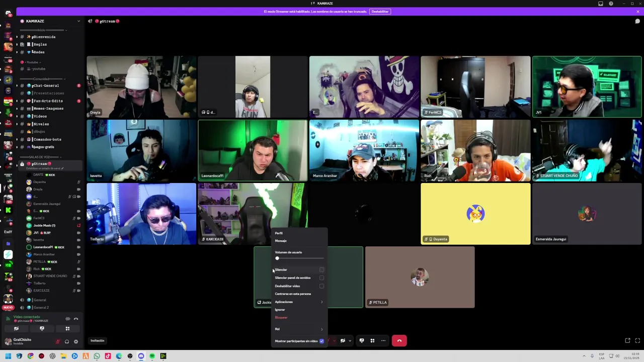
Task: Open more options ellipsis in call controls
Action: pos(383,341)
